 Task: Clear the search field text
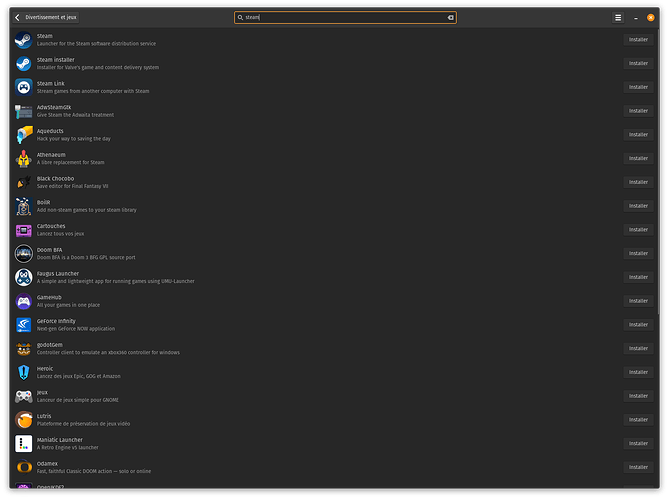click(450, 17)
